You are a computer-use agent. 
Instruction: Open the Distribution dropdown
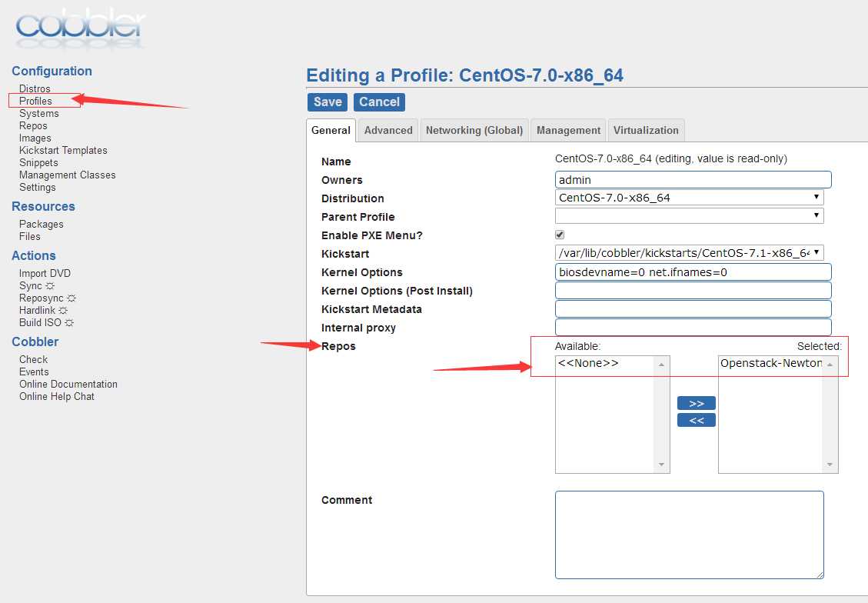(x=689, y=198)
